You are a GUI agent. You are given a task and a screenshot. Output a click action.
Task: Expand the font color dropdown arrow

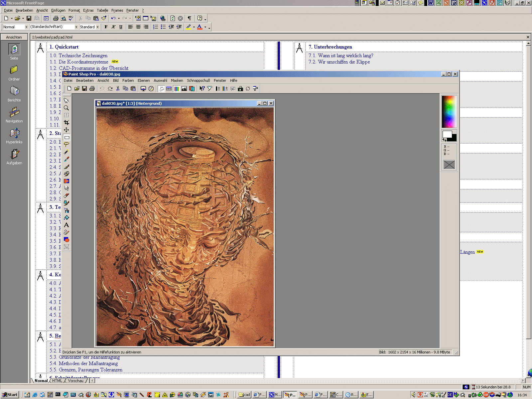(205, 27)
